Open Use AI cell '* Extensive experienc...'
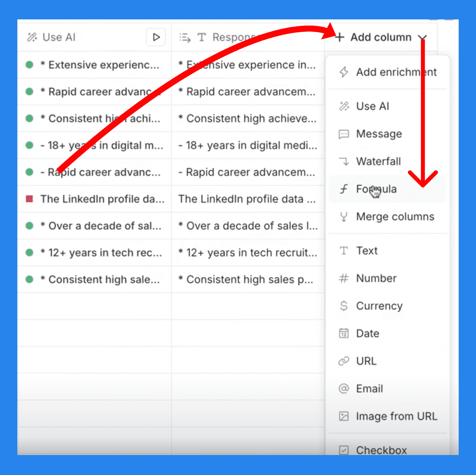This screenshot has height=475, width=476. [94, 65]
